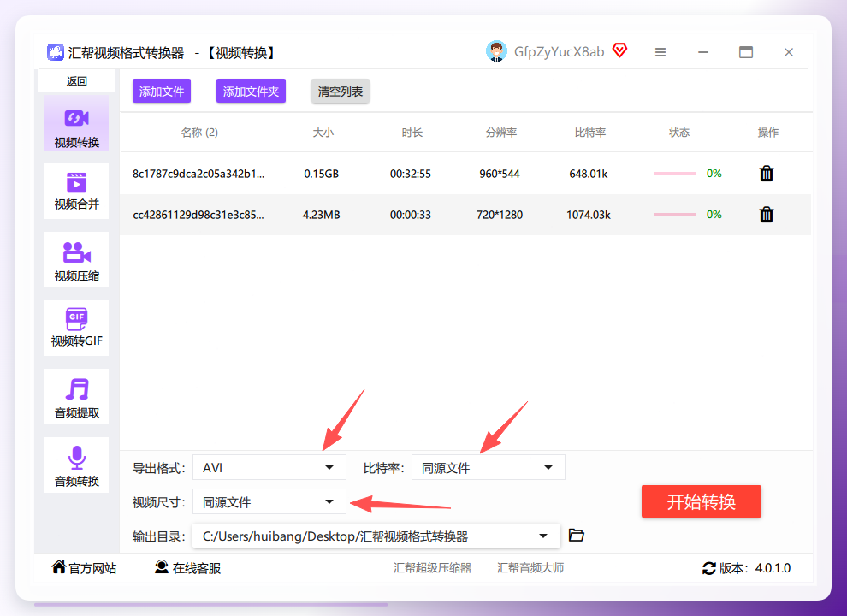The image size is (847, 616).
Task: Click bitrate 1074.03k cell
Action: (589, 215)
